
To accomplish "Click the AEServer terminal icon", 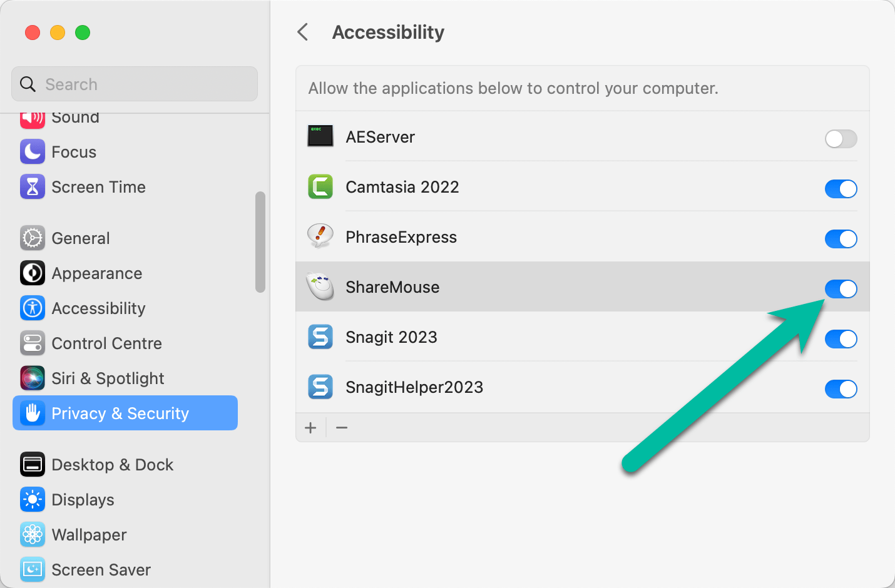I will pyautogui.click(x=320, y=136).
